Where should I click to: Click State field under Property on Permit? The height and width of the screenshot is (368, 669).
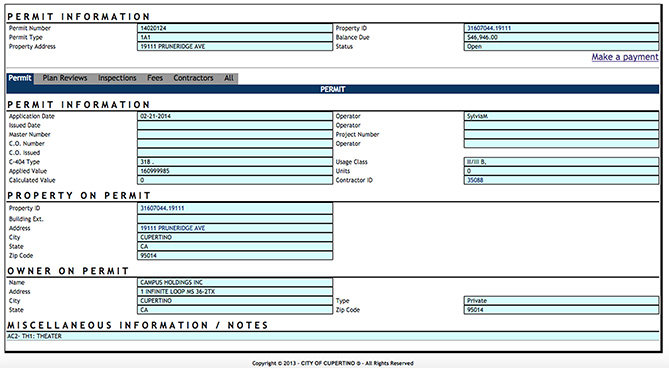pyautogui.click(x=235, y=246)
